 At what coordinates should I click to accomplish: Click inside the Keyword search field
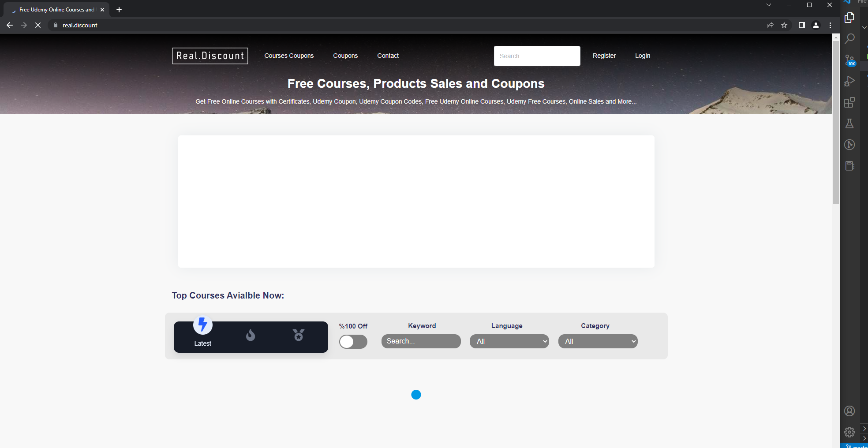point(420,341)
